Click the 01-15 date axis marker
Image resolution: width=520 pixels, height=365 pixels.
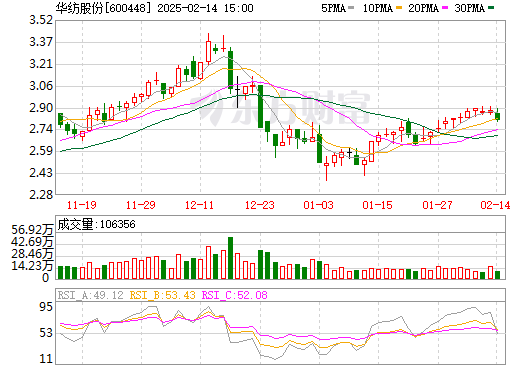coord(378,205)
